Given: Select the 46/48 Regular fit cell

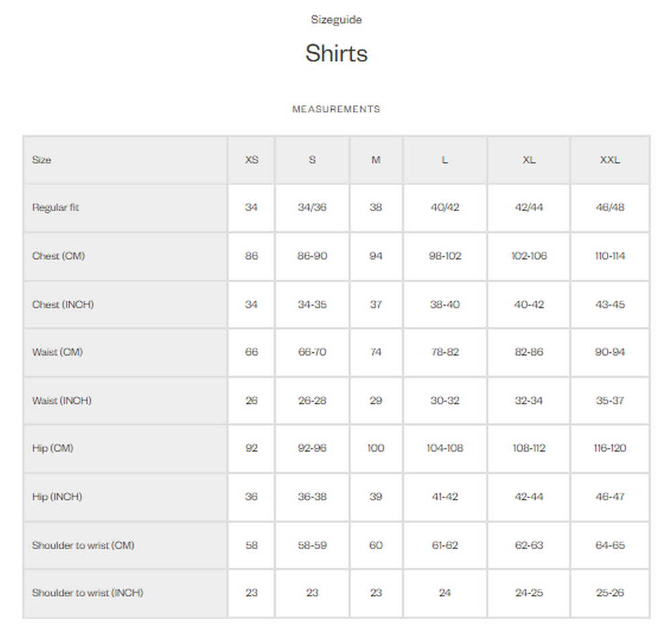Looking at the screenshot, I should point(610,208).
